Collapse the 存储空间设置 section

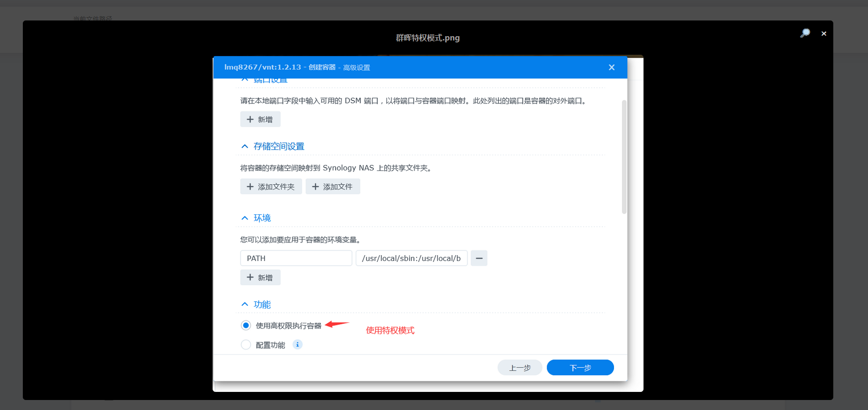pyautogui.click(x=244, y=146)
